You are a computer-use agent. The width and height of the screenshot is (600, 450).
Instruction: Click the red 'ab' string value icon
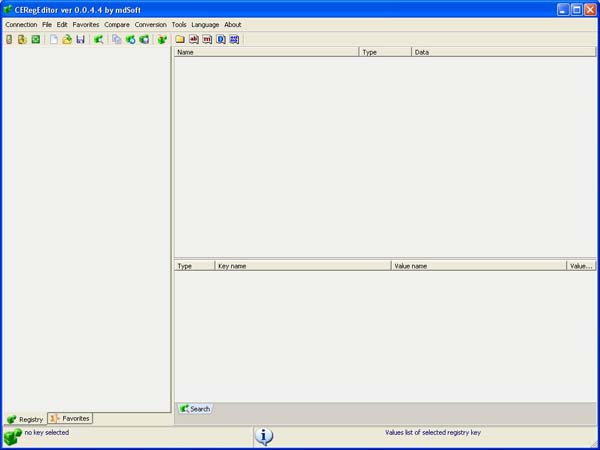coord(194,40)
